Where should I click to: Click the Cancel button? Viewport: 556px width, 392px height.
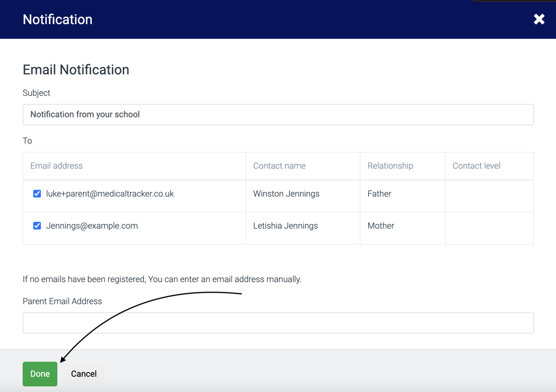click(83, 374)
